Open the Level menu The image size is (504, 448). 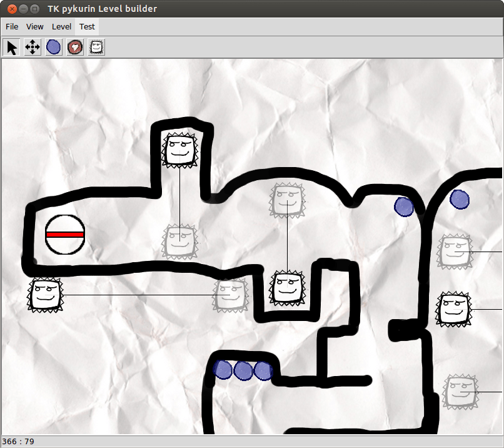coord(61,27)
